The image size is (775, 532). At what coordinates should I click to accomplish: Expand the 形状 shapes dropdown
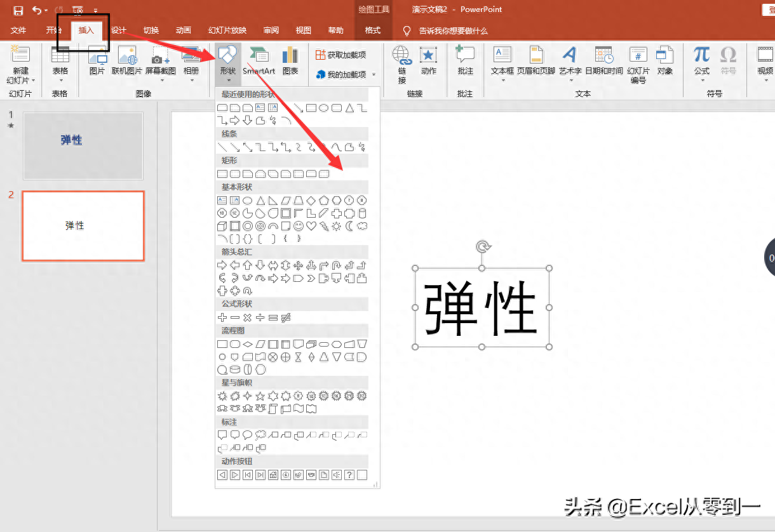(228, 80)
